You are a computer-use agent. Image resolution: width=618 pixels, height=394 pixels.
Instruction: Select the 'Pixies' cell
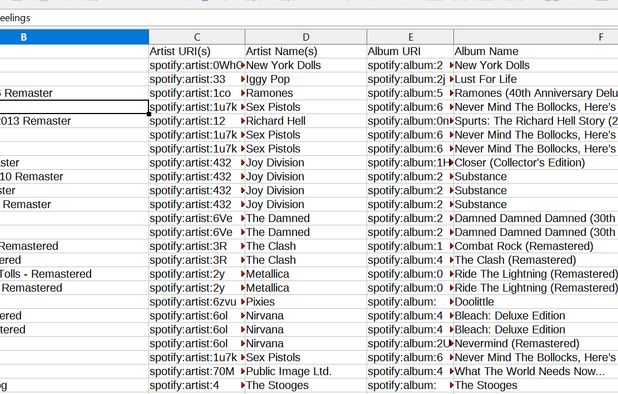[306, 302]
